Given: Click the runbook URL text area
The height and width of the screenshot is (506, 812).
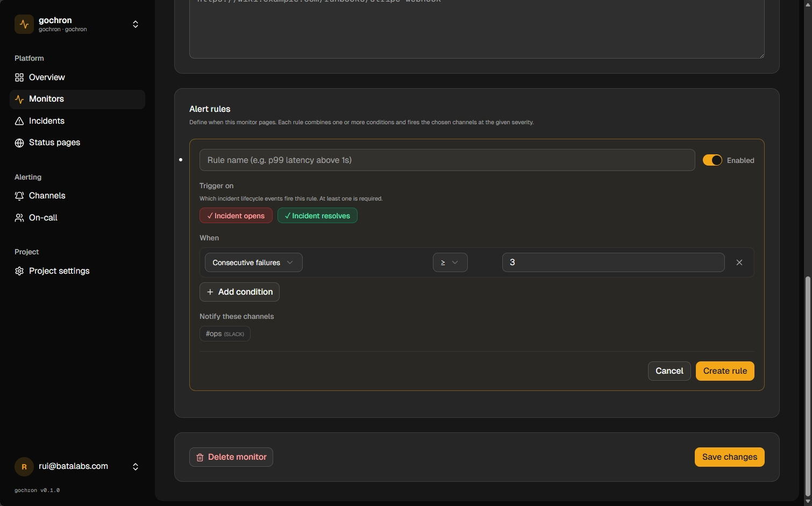Looking at the screenshot, I should tap(476, 28).
